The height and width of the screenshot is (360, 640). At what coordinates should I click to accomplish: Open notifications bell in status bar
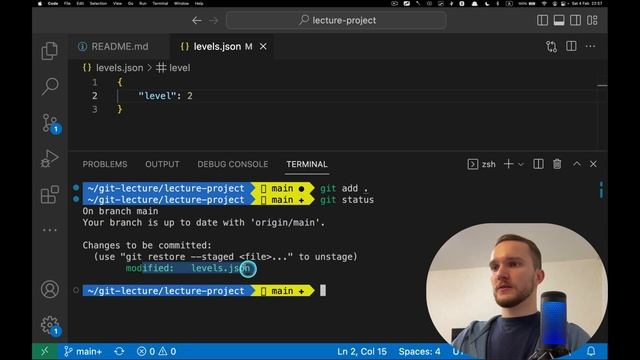coord(591,351)
